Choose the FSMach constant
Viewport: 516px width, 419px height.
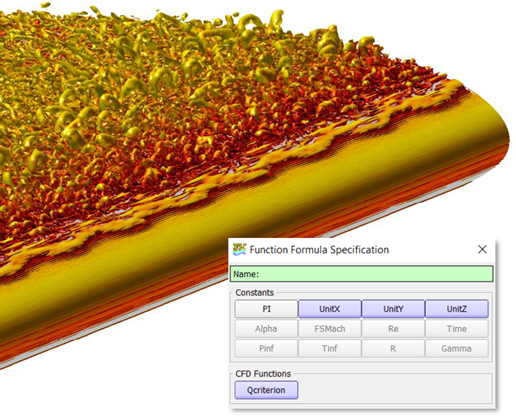(329, 329)
